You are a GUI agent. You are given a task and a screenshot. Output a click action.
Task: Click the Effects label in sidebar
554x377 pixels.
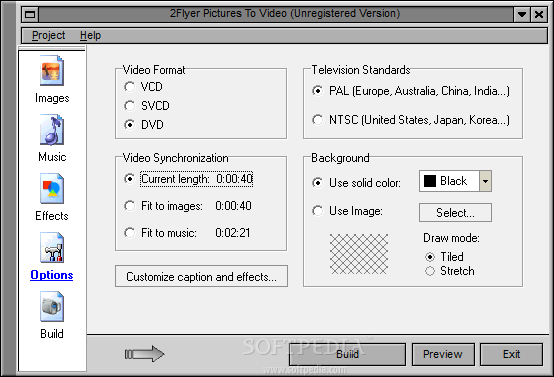coord(52,216)
